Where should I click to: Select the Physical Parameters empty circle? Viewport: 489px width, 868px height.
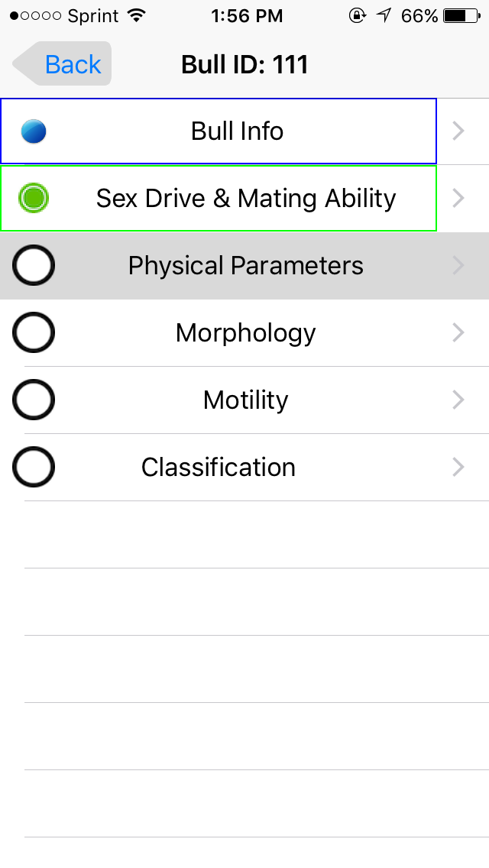pos(34,266)
